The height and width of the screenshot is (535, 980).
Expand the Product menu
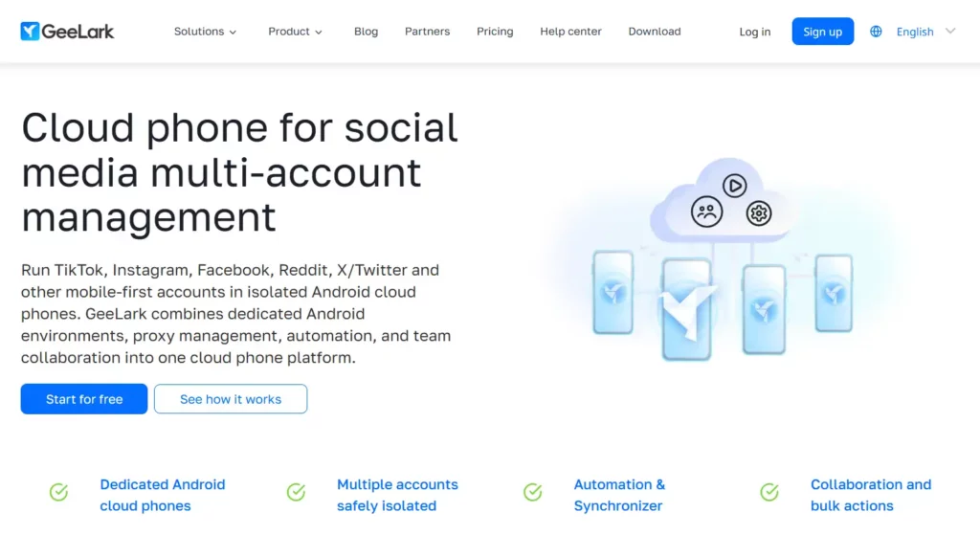295,32
